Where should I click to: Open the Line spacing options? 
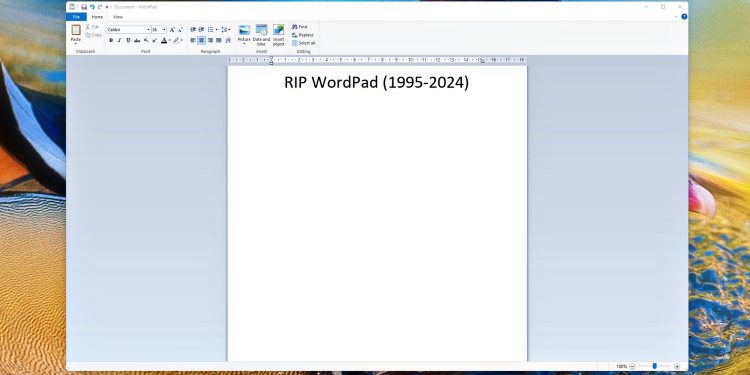226,30
